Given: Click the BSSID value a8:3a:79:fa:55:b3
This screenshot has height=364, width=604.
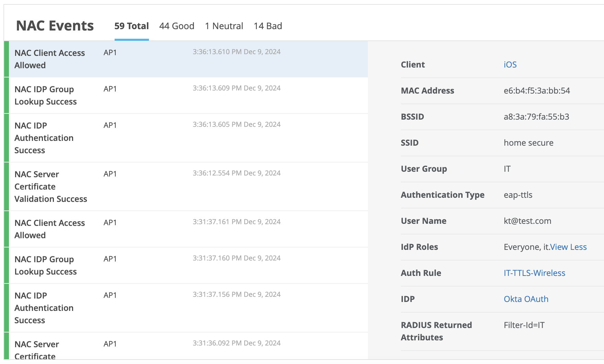Looking at the screenshot, I should [x=536, y=117].
